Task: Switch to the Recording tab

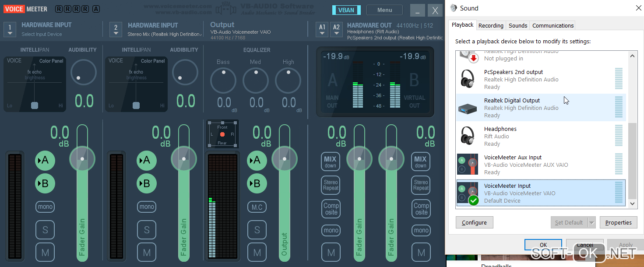Action: click(x=491, y=25)
